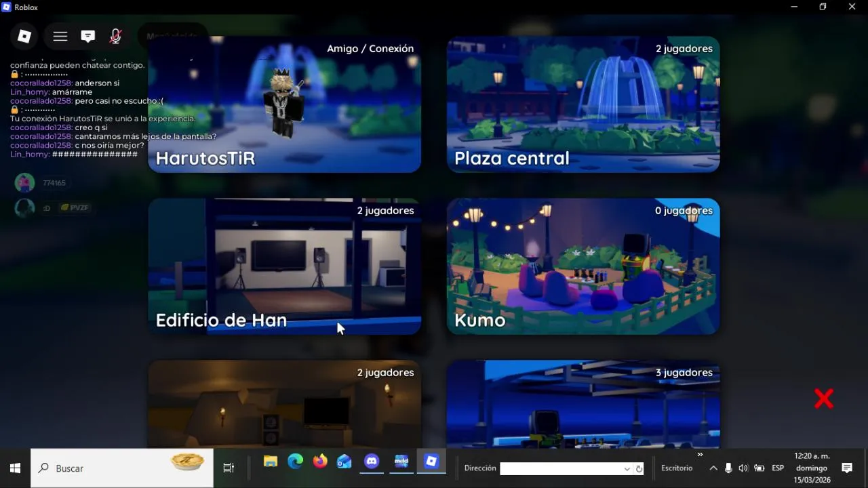Open the Roblox logo menu
This screenshot has width=868, height=488.
pyautogui.click(x=24, y=37)
